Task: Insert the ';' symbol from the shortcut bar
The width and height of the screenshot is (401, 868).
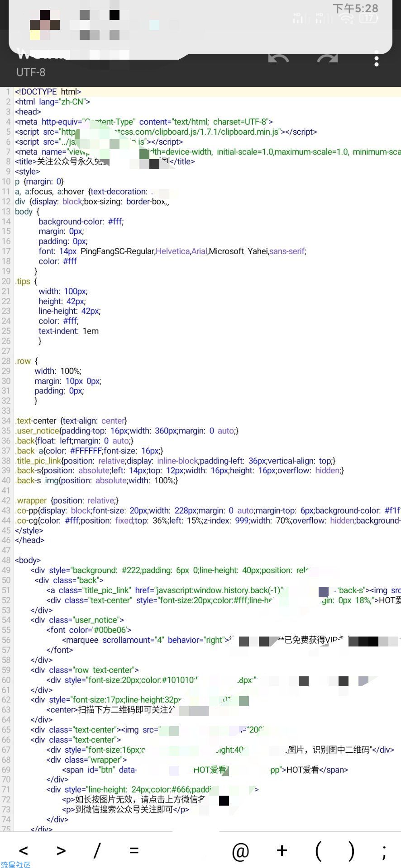Action: (x=384, y=853)
